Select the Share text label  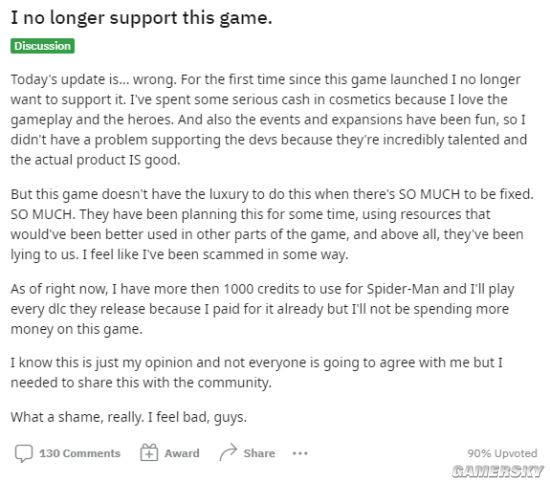259,453
